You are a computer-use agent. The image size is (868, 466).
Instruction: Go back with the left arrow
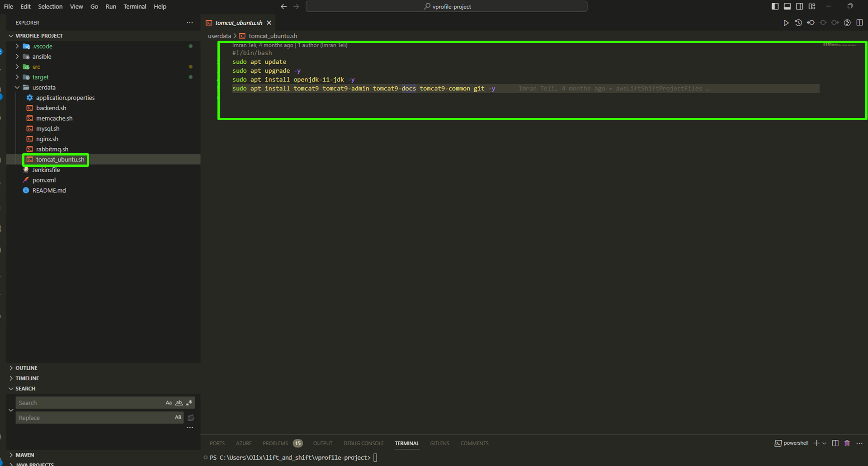(x=283, y=6)
